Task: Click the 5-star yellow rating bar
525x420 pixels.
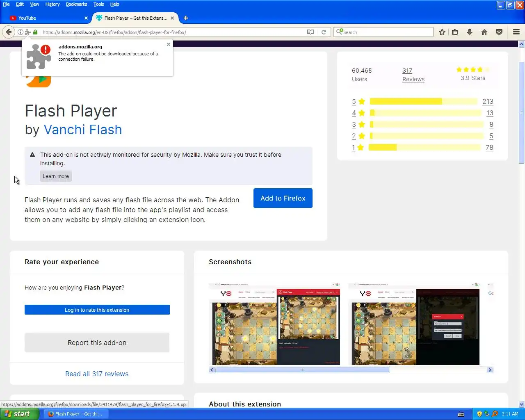Action: pos(424,101)
